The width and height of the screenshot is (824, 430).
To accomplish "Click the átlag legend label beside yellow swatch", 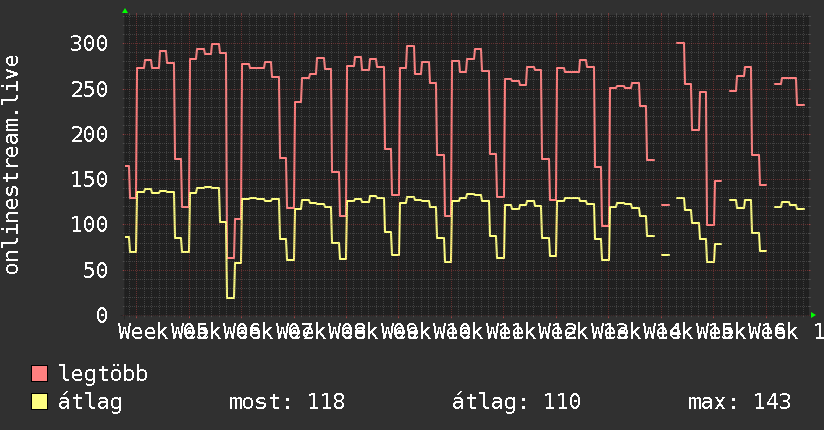I will click(x=90, y=402).
